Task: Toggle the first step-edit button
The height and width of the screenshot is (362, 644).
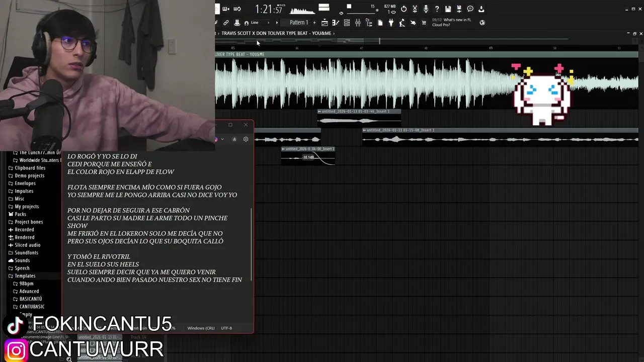Action: 226,9
